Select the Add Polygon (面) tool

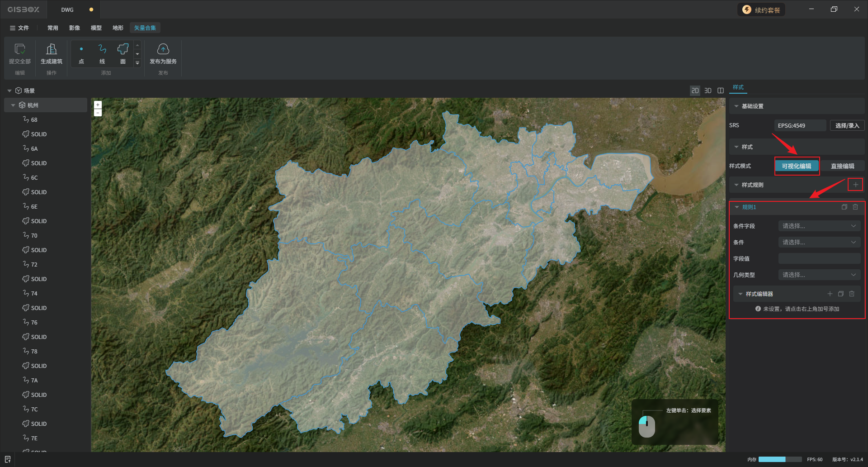(123, 49)
